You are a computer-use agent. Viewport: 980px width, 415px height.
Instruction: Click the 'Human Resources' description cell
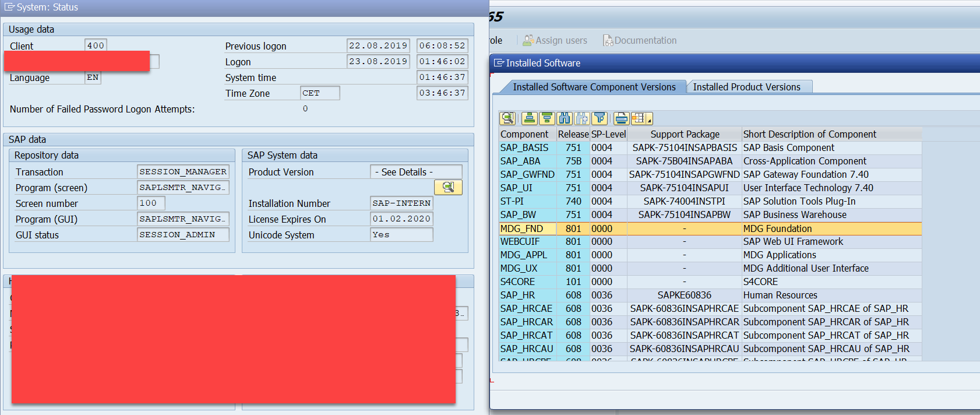click(x=832, y=296)
